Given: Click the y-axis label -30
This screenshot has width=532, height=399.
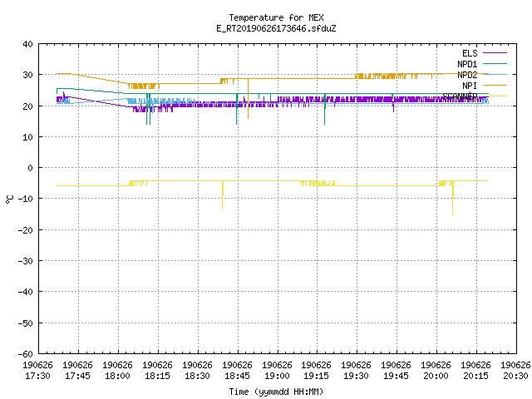Looking at the screenshot, I should click(26, 261).
